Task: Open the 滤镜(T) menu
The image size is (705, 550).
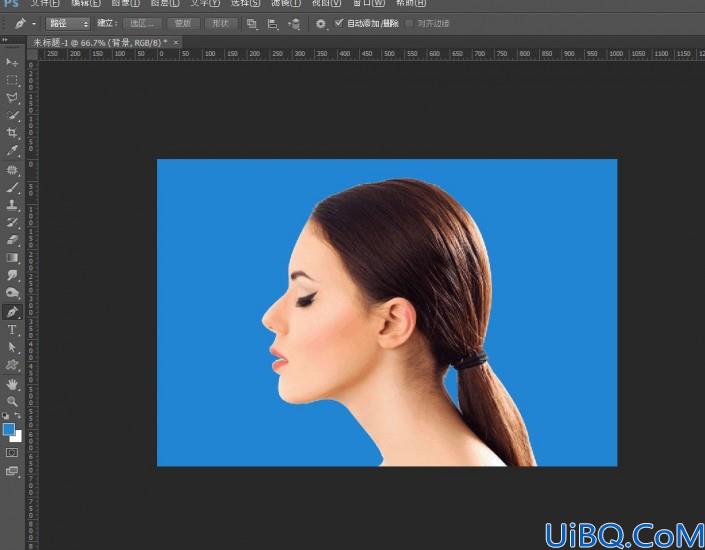Action: pos(286,4)
